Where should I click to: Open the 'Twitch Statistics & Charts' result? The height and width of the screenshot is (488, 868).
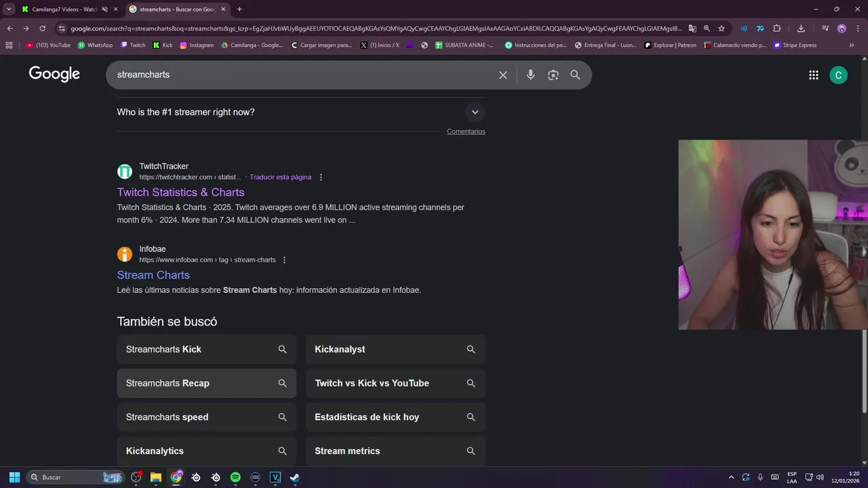(180, 192)
